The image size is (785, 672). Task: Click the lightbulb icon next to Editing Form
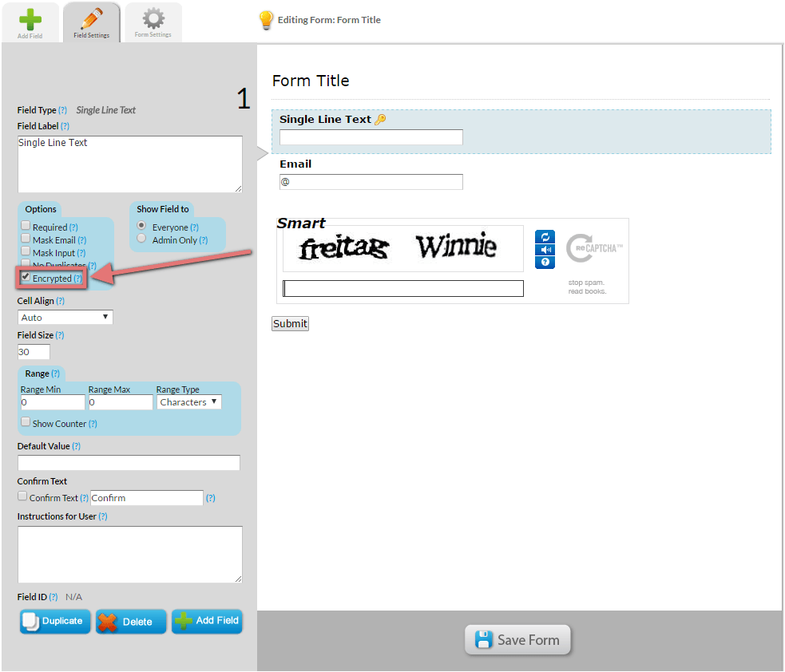tap(266, 20)
